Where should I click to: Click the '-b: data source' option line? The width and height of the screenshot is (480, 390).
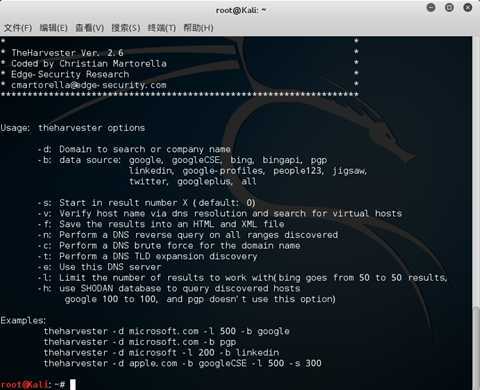(x=182, y=160)
